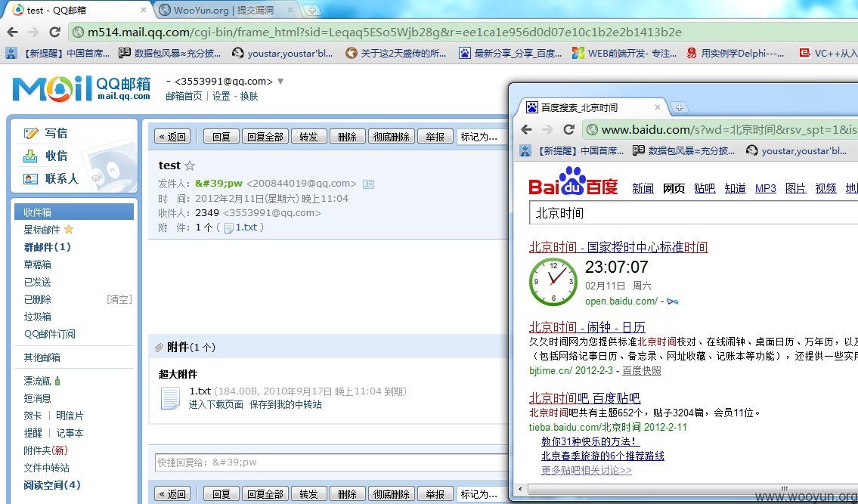The image size is (858, 504).
Task: Open the bottom 标记为... dropdown
Action: pos(481,494)
